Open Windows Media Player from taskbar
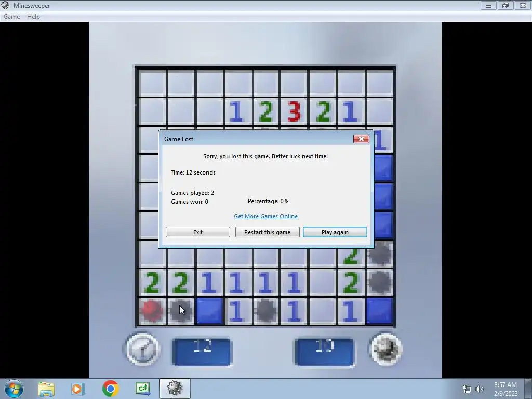The image size is (532, 399). coord(77,389)
